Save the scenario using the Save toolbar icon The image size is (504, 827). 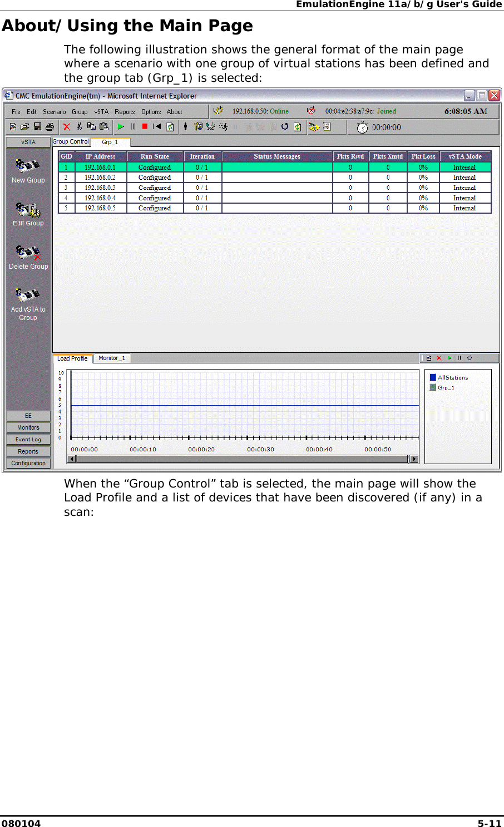37,127
